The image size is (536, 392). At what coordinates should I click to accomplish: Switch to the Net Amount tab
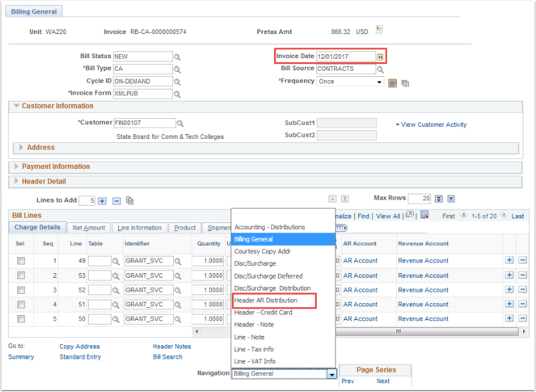(x=89, y=228)
